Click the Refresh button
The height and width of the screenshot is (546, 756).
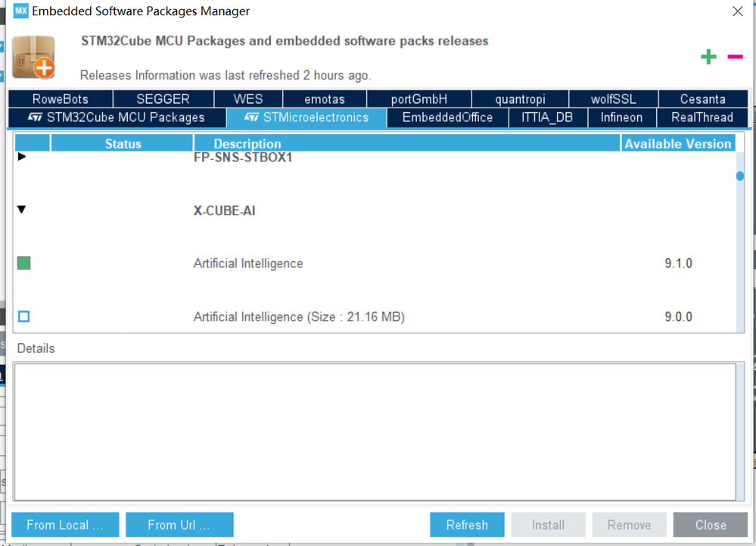pyautogui.click(x=467, y=525)
